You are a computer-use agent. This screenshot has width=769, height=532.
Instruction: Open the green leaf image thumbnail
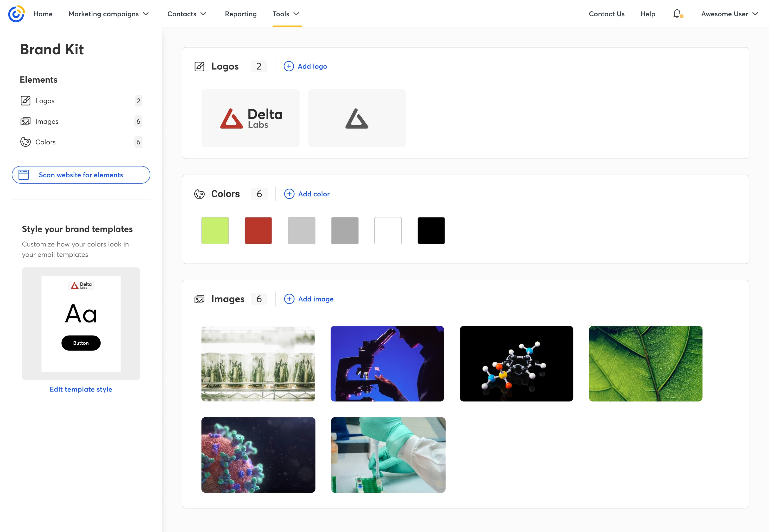[646, 364]
